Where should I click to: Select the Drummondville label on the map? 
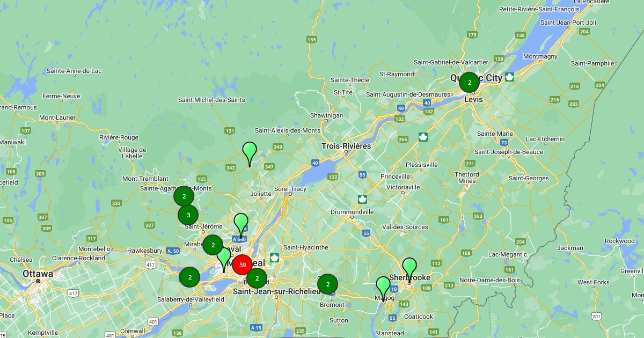pyautogui.click(x=352, y=212)
